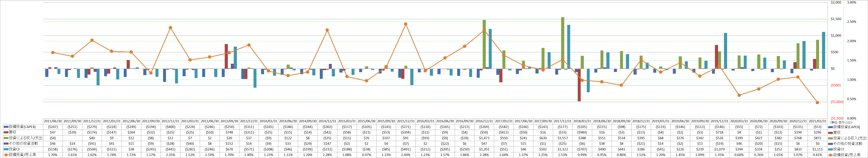The width and height of the screenshot is (868, 158).
Task: Click orange line marker peak at 2012/12/31
Action: click(170, 28)
